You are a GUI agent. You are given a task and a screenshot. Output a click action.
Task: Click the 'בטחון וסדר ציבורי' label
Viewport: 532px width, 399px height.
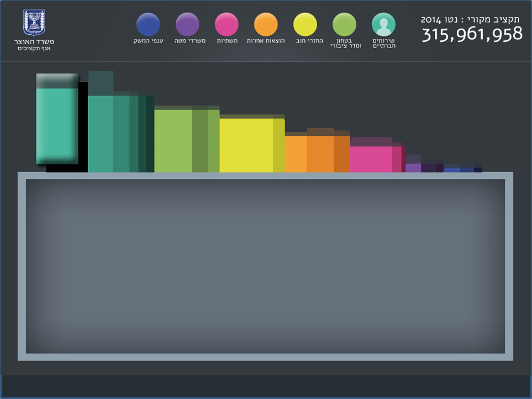coord(346,43)
